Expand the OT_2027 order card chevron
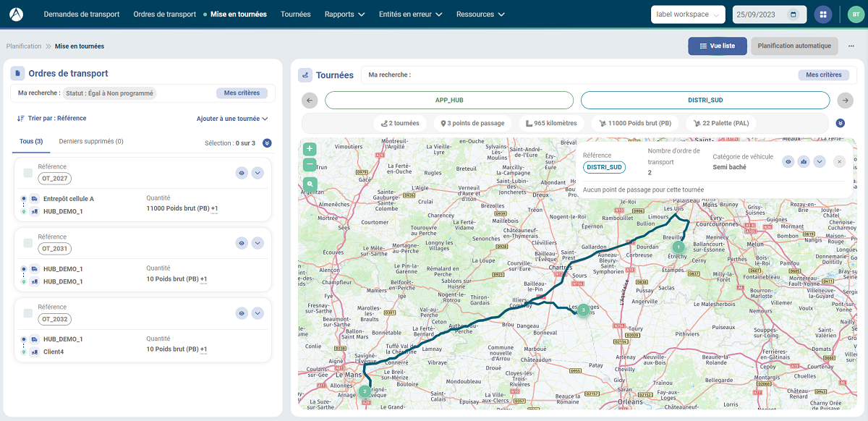This screenshot has height=421, width=868. click(x=258, y=173)
